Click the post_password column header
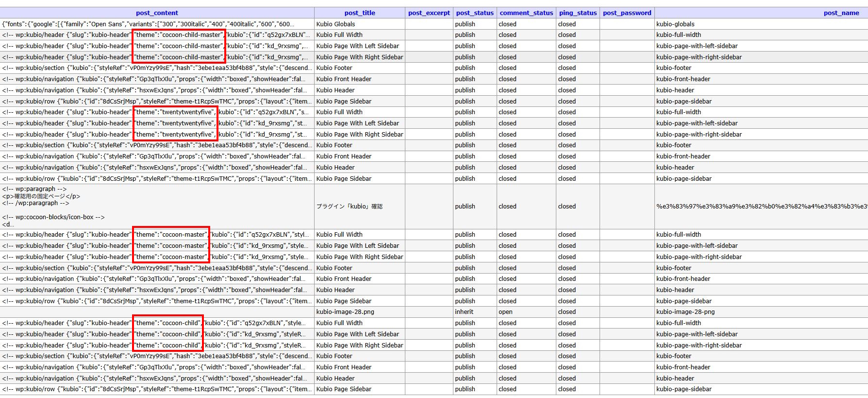The image size is (868, 398). click(627, 13)
